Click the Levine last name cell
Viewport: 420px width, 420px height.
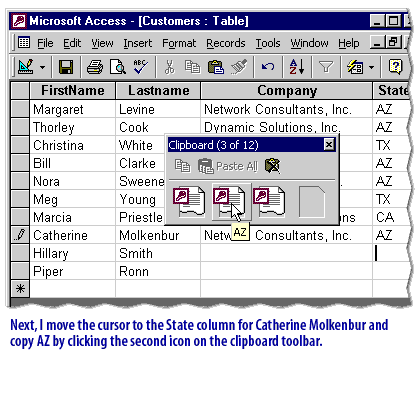coord(158,109)
